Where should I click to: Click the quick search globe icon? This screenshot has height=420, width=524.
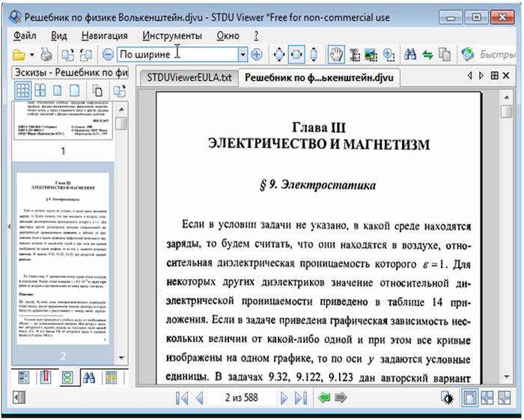point(468,55)
